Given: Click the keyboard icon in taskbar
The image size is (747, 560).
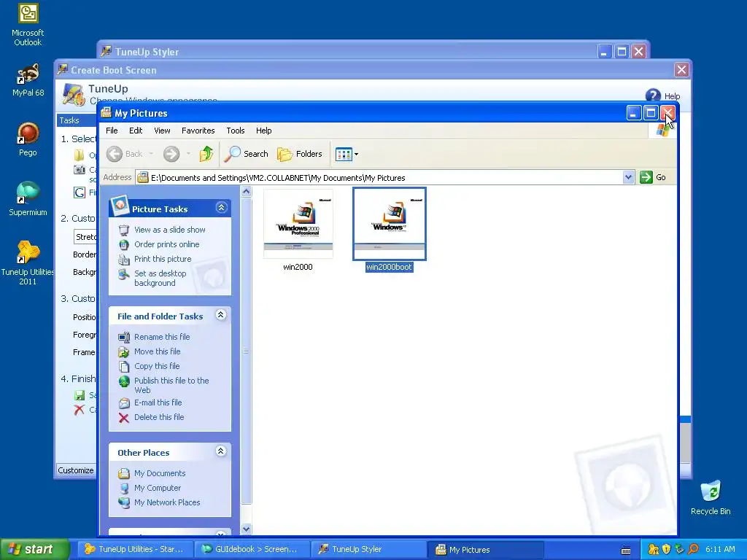Looking at the screenshot, I should point(626,550).
